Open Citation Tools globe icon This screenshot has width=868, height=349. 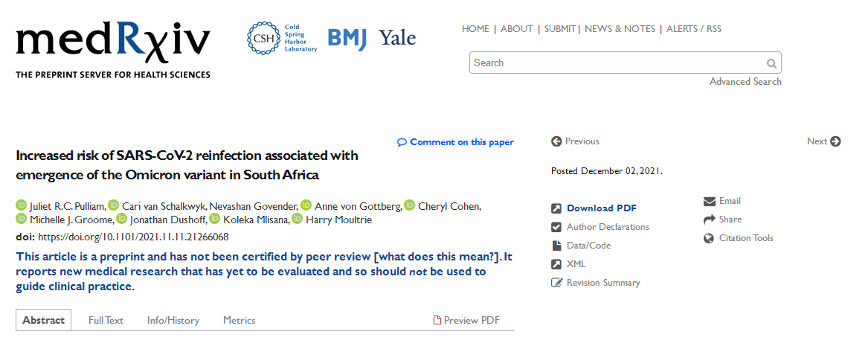(709, 238)
